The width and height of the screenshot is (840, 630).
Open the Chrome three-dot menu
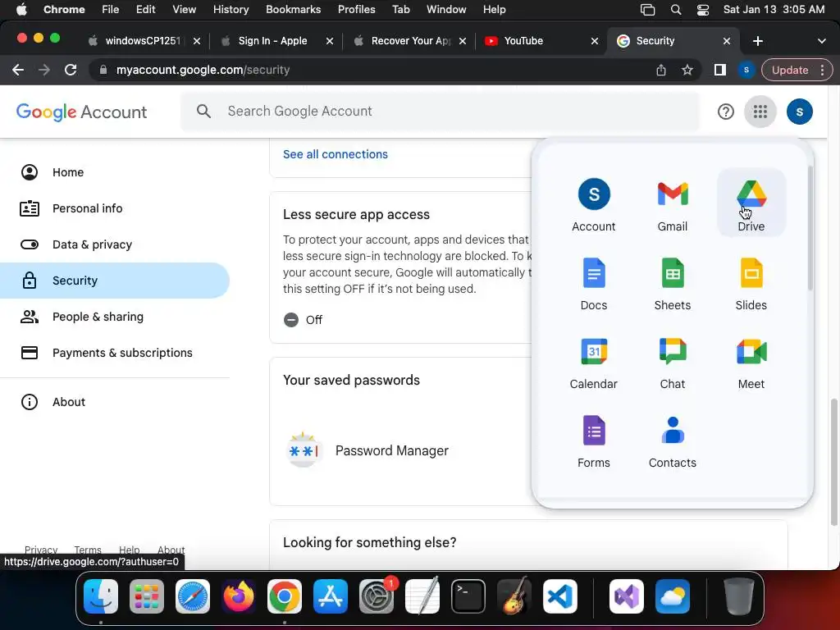click(x=822, y=70)
